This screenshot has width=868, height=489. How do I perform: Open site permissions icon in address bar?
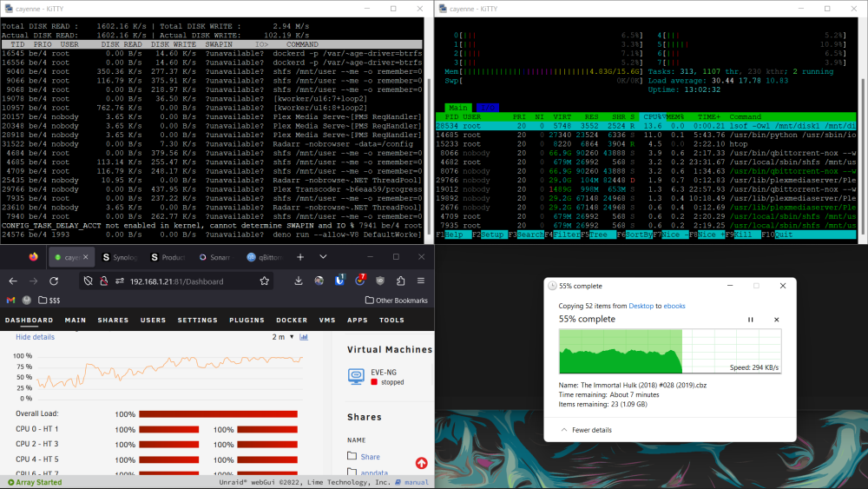tap(120, 281)
